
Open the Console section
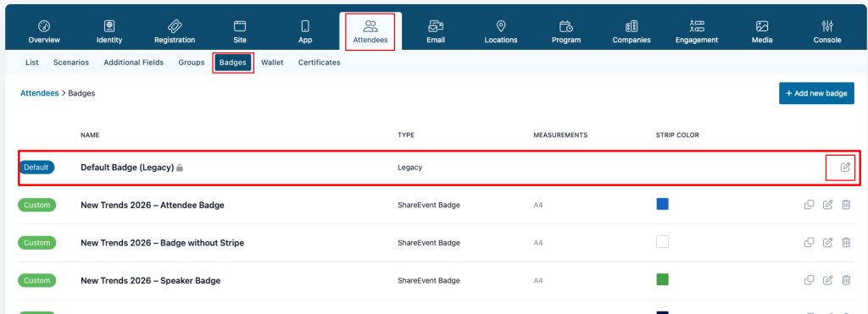pyautogui.click(x=827, y=31)
